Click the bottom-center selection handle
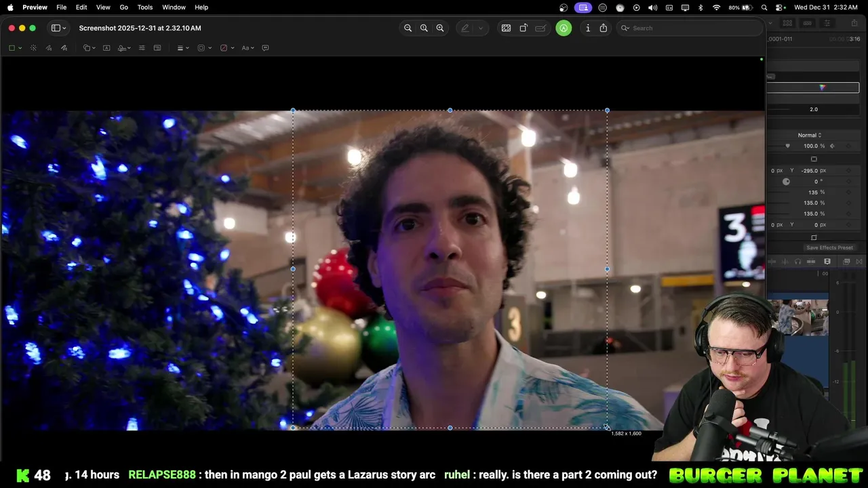868x488 pixels. coord(450,428)
